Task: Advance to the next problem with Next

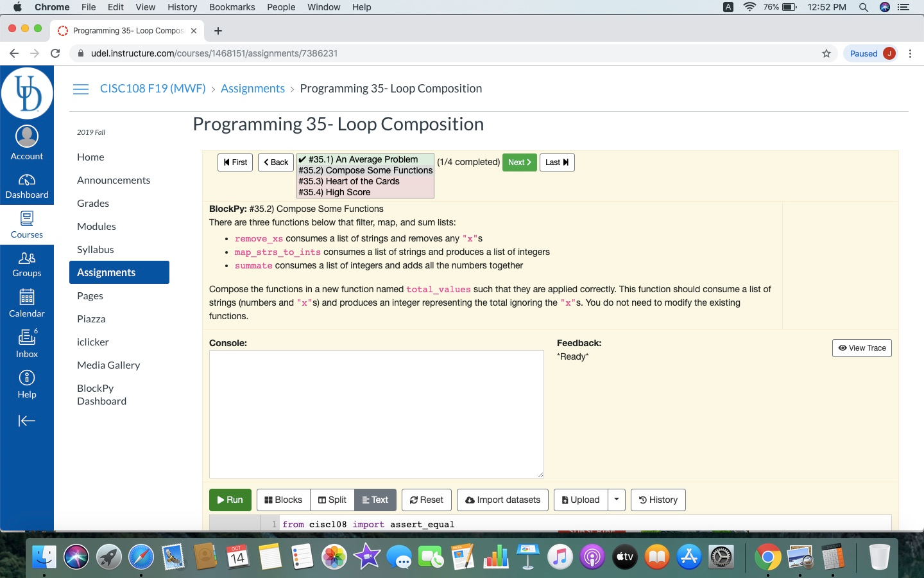Action: pyautogui.click(x=519, y=162)
